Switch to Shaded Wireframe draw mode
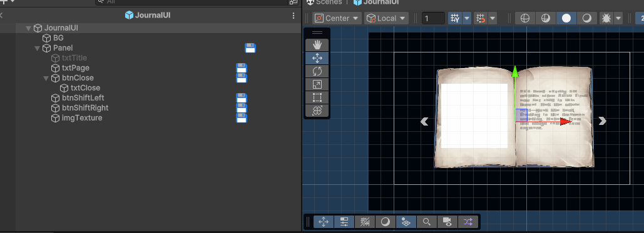644x233 pixels. coord(546,18)
